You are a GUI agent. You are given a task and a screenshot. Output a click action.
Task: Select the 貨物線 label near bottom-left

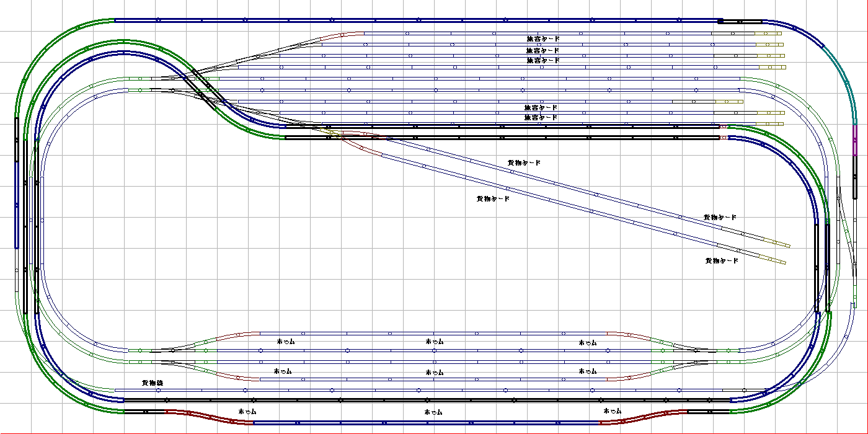point(153,383)
